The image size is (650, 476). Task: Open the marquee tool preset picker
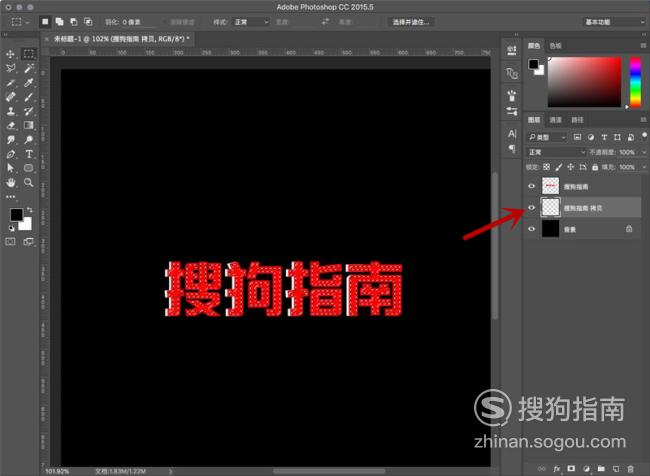point(20,22)
